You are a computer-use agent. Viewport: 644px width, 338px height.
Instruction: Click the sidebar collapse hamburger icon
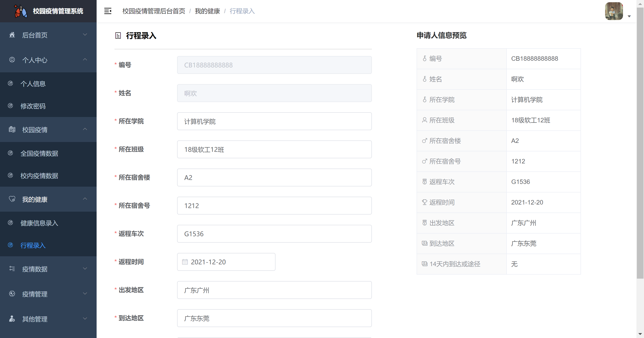[108, 11]
